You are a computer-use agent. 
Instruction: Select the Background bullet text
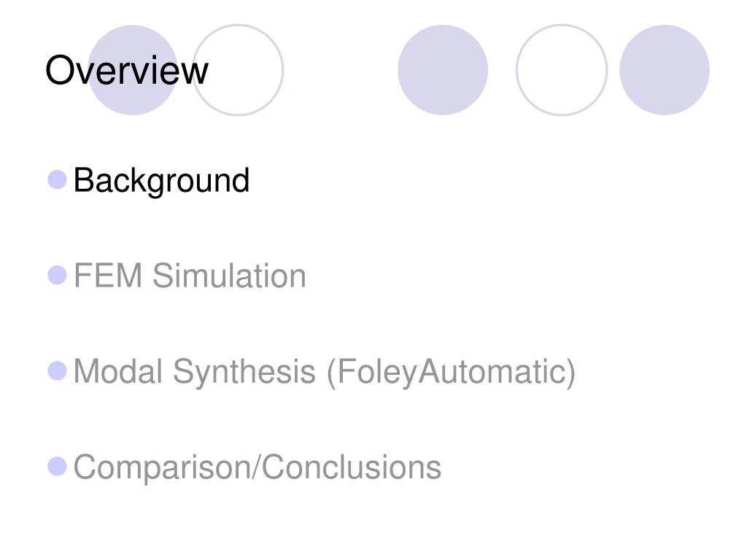click(x=161, y=181)
